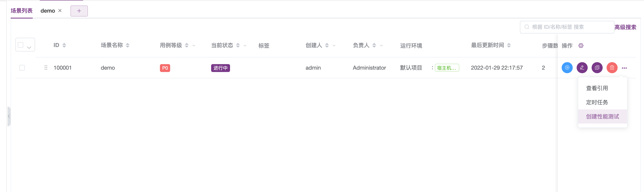The image size is (644, 192).
Task: Duplicate the demo scenario using the copy icon
Action: 597,68
